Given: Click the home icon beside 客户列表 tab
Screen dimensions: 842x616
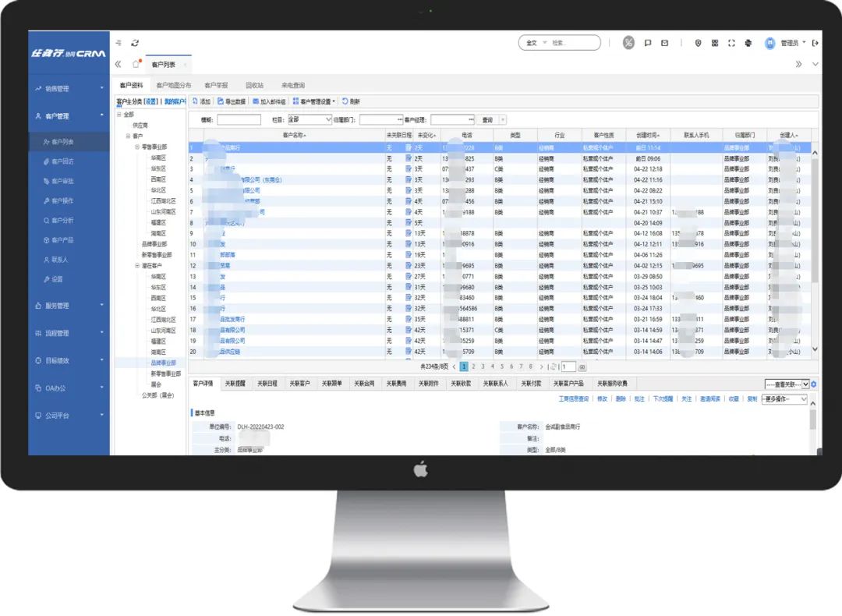Looking at the screenshot, I should click(x=135, y=64).
